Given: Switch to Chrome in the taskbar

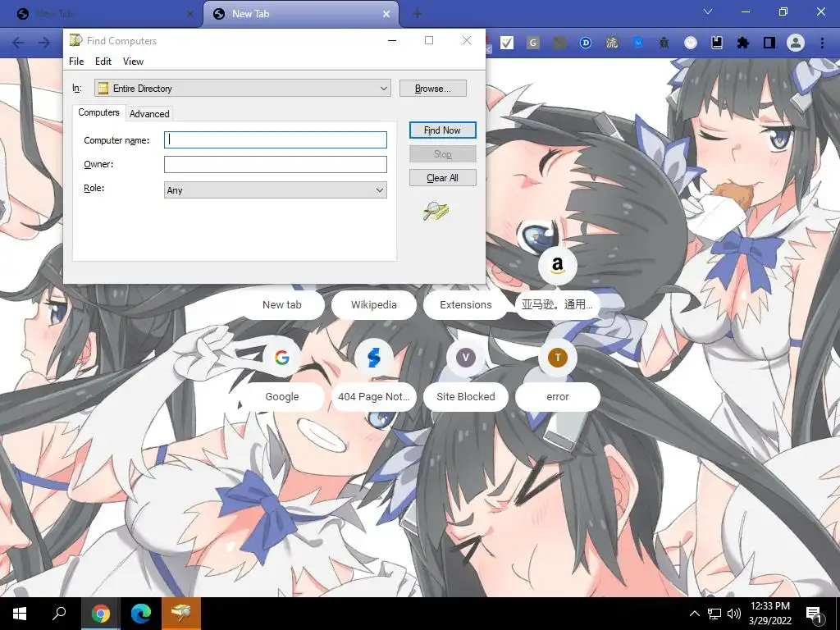Looking at the screenshot, I should coord(100,614).
